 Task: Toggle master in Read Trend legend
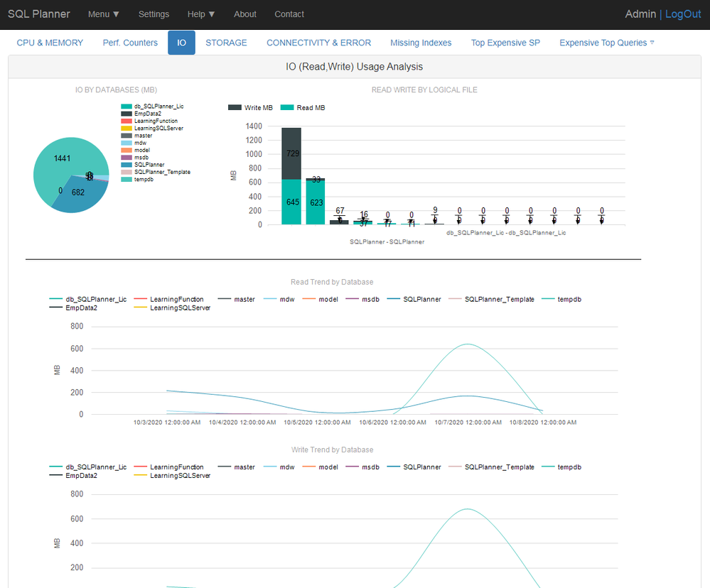pos(236,299)
